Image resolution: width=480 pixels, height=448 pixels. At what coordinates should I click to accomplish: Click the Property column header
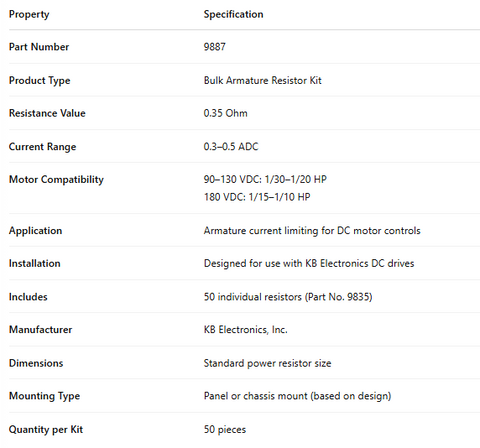[x=29, y=14]
